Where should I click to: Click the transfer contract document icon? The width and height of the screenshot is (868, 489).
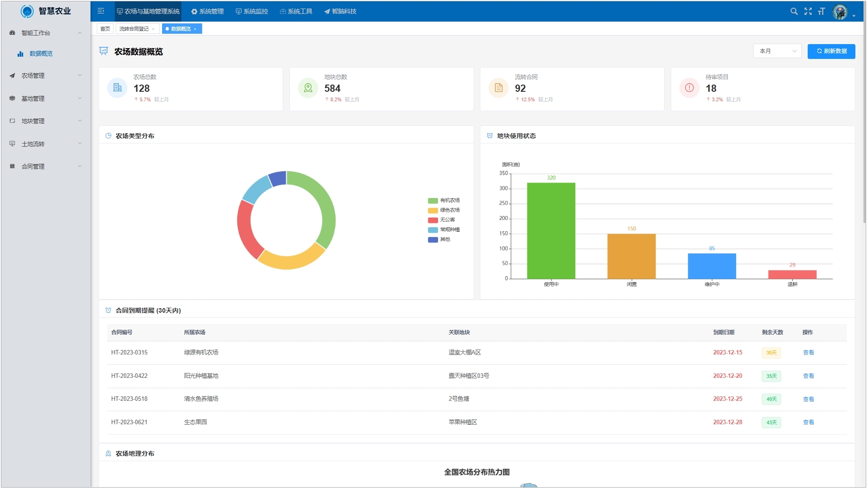(x=499, y=88)
